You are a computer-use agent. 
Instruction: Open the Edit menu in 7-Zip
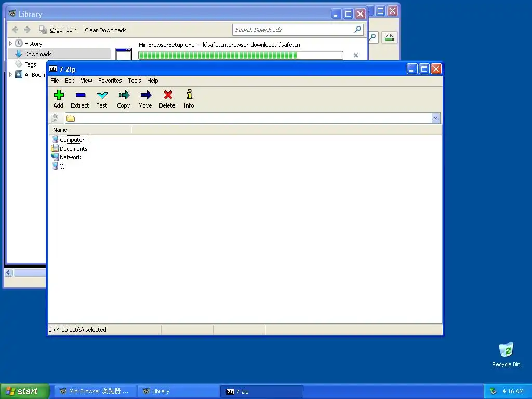click(x=70, y=81)
